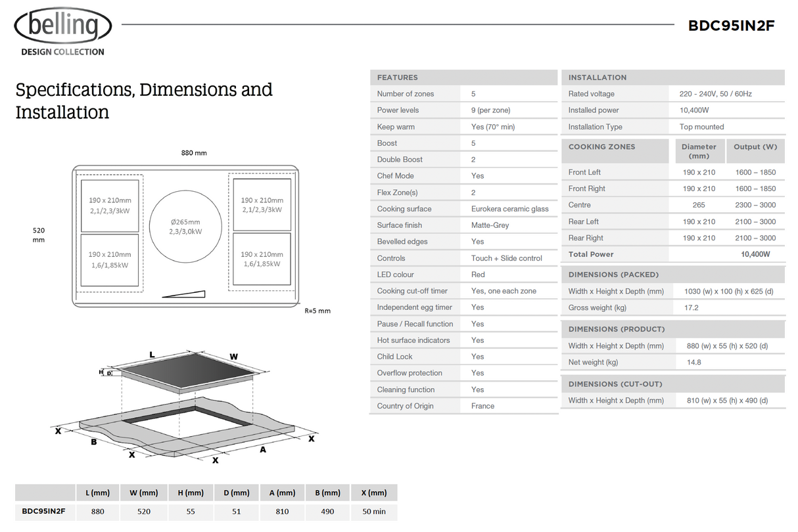Select the COOKING ZONES section header
Screen dimensions: 798x532
601,147
